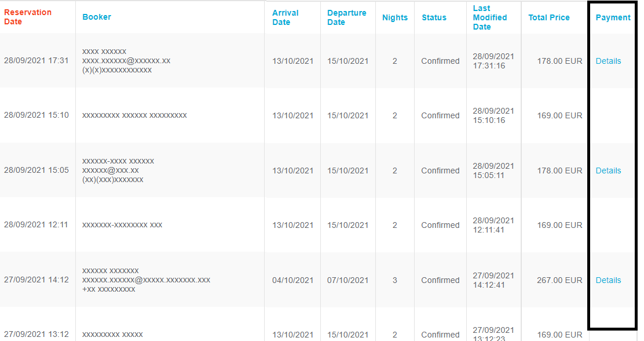Open payment Details for 178.00 EUR booking at 17:31
This screenshot has height=341, width=644.
608,61
